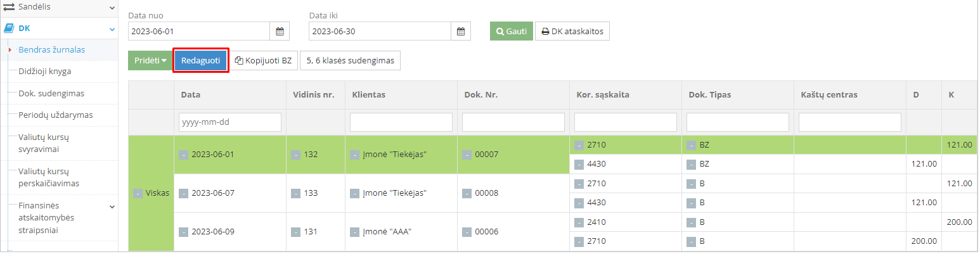Screen dimensions: 980x254
Task: Click the Kopijuoti BZ button
Action: point(263,61)
